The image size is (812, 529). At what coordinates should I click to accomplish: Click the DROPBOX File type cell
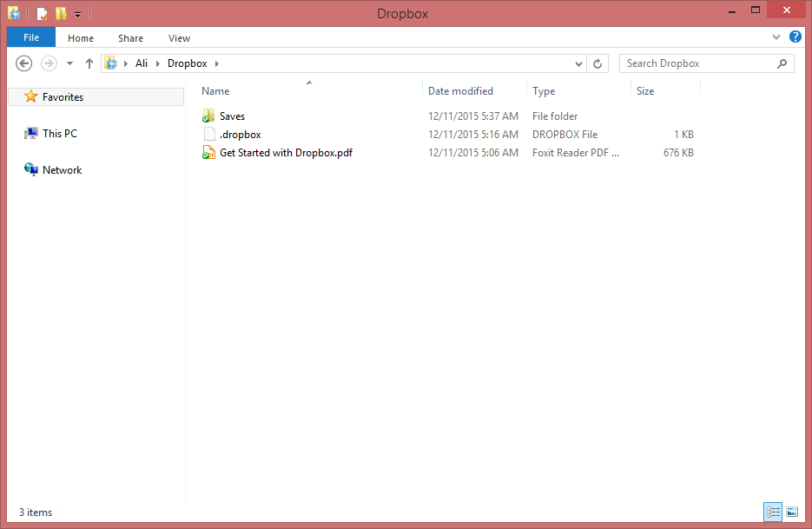coord(564,134)
